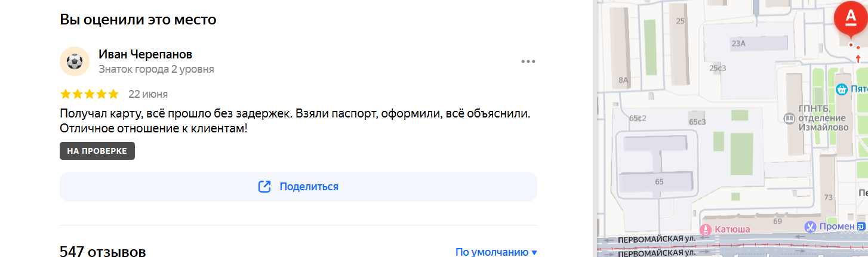Select the pink Катюша map marker
Viewport: 868px width, 257px height.
pos(706,229)
